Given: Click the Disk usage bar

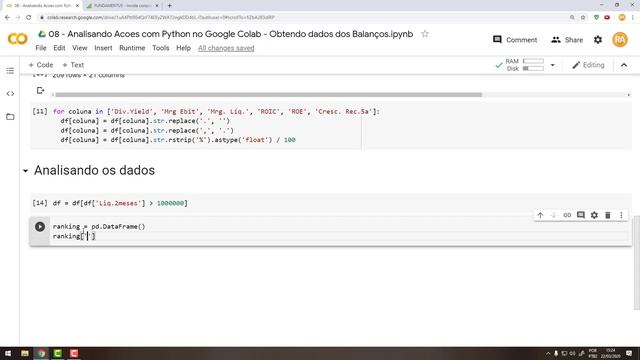Looking at the screenshot, I should click(x=533, y=69).
